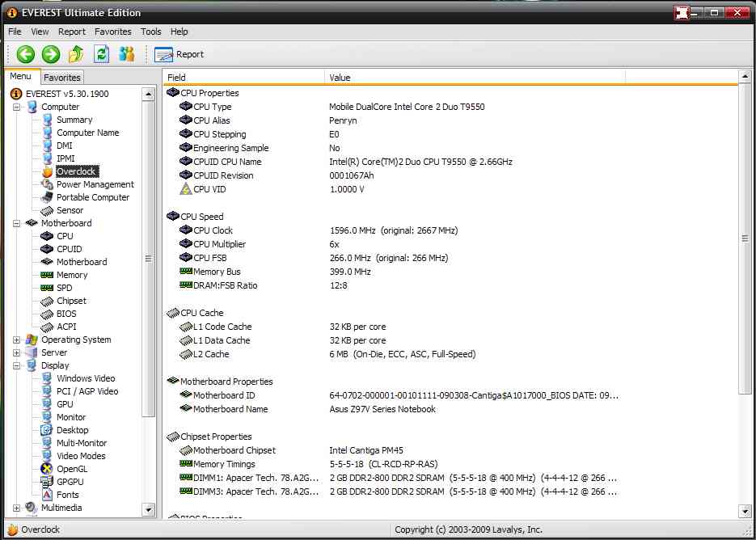Select the Chipset icon in tree
756x540 pixels.
coord(47,302)
